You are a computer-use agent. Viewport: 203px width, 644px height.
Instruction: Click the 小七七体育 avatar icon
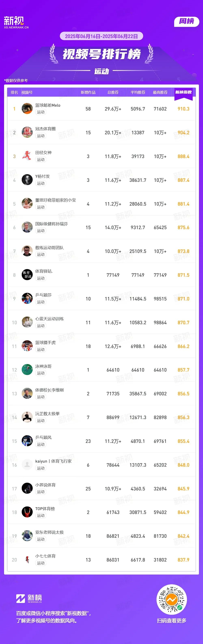pos(27,560)
